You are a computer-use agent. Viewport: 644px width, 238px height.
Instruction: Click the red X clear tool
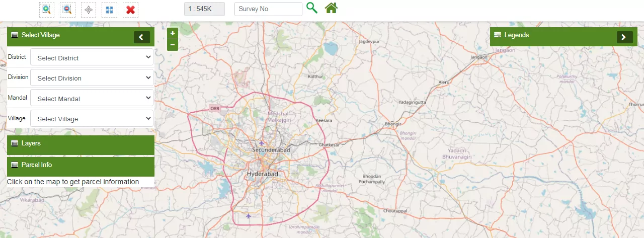point(130,10)
